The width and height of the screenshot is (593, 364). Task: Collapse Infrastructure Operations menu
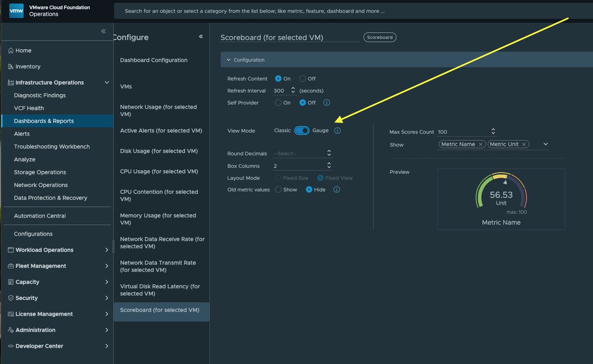107,82
